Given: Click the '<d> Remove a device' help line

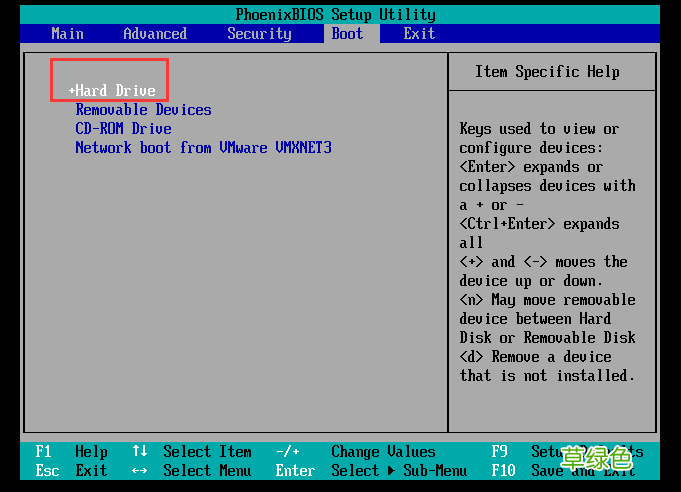Looking at the screenshot, I should tap(536, 357).
